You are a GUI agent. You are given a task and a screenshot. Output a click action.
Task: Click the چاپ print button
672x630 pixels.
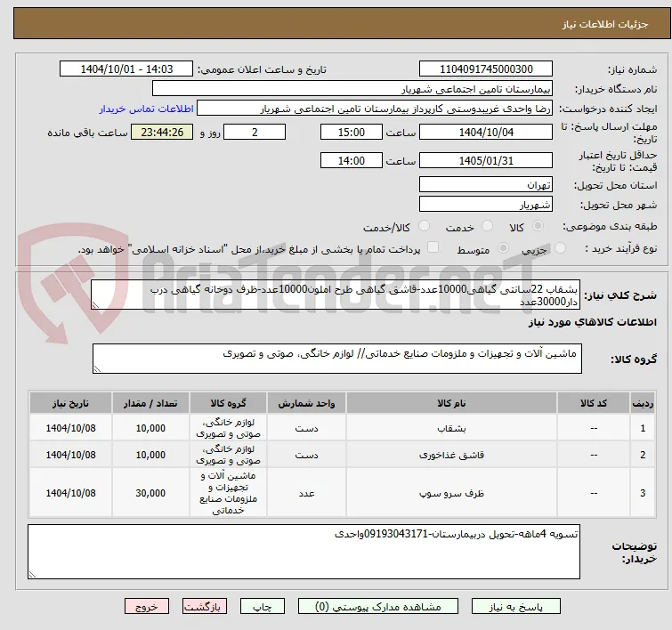point(262,607)
